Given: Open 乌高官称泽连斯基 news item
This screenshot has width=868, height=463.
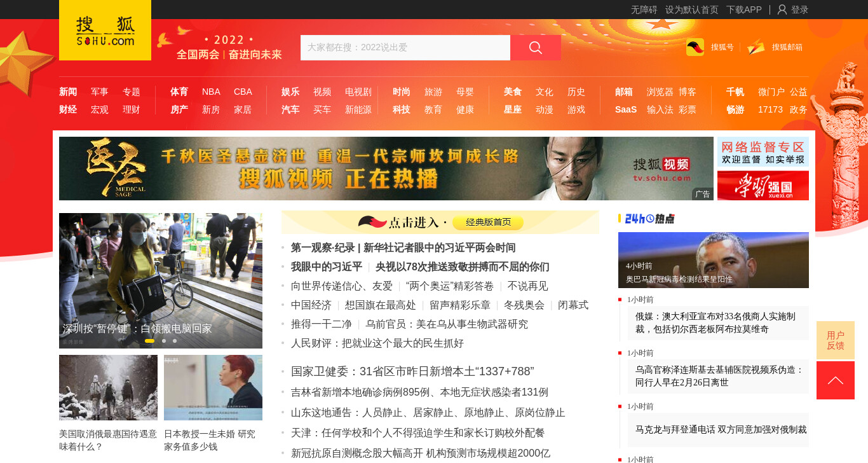Looking at the screenshot, I should pyautogui.click(x=718, y=376).
